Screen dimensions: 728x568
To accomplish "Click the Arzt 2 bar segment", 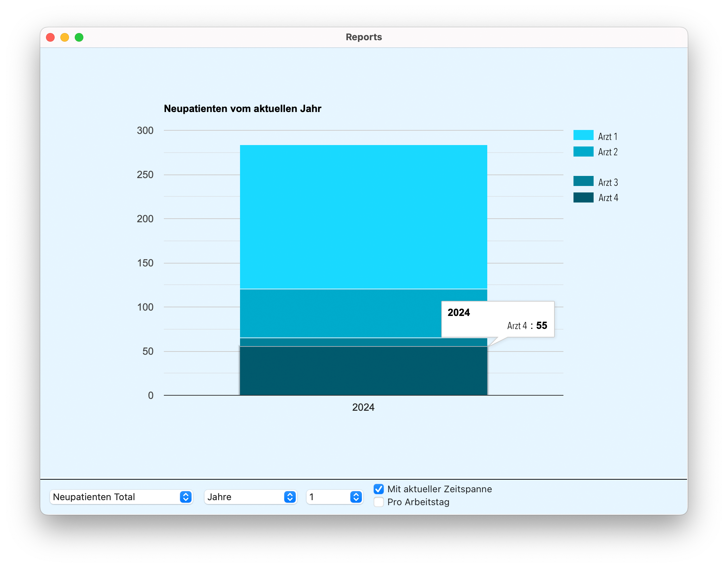I will (x=338, y=313).
